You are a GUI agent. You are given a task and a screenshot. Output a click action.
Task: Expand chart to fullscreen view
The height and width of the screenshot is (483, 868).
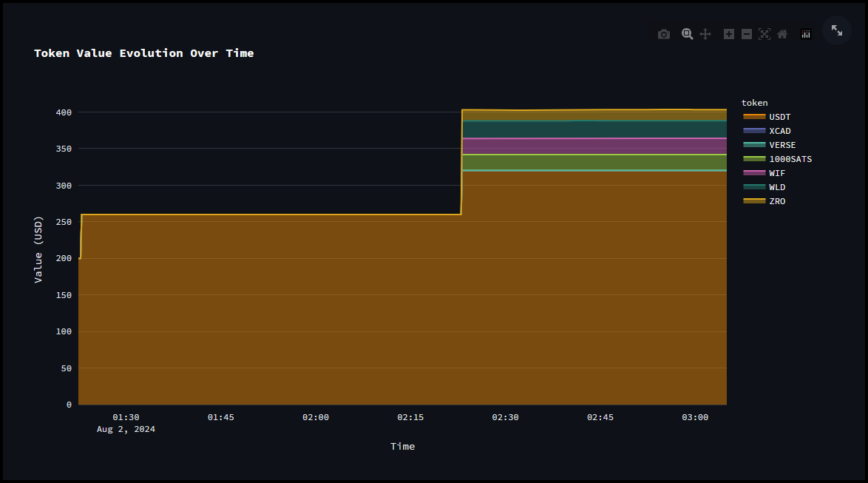click(x=837, y=30)
